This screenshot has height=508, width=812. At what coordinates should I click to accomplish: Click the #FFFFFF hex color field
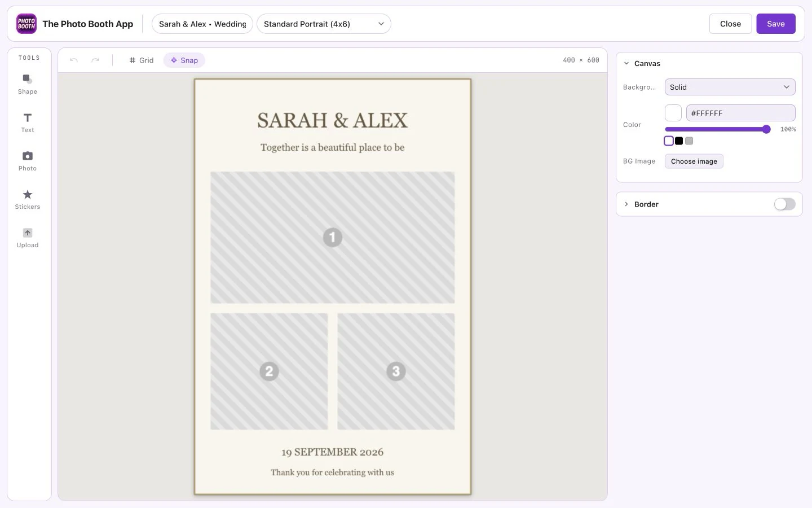pyautogui.click(x=741, y=113)
